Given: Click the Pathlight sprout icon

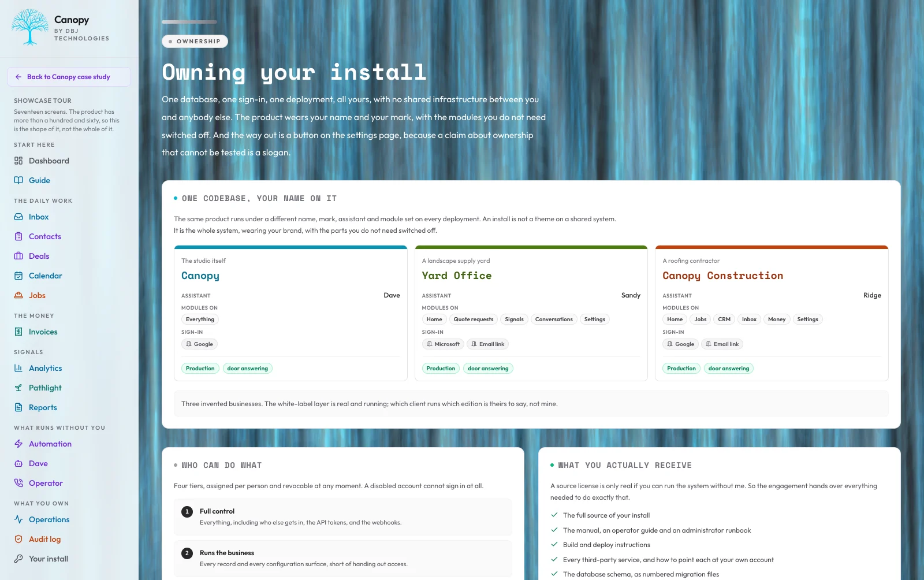Looking at the screenshot, I should (18, 388).
